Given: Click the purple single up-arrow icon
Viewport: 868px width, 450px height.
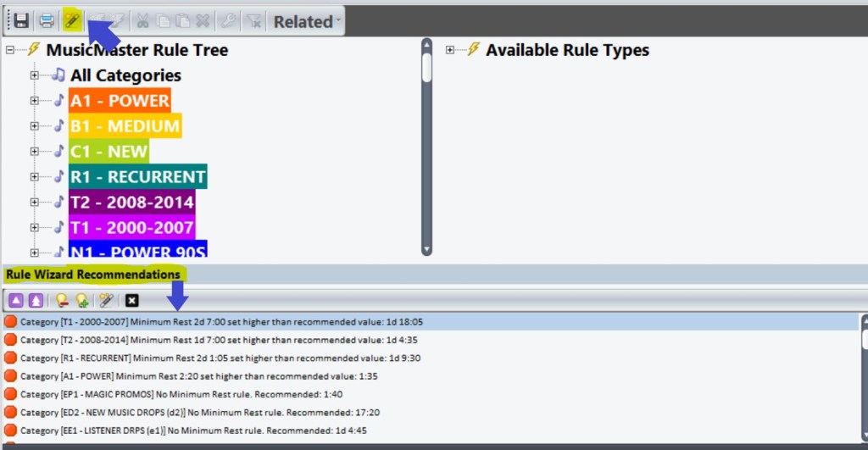Looking at the screenshot, I should [x=16, y=300].
